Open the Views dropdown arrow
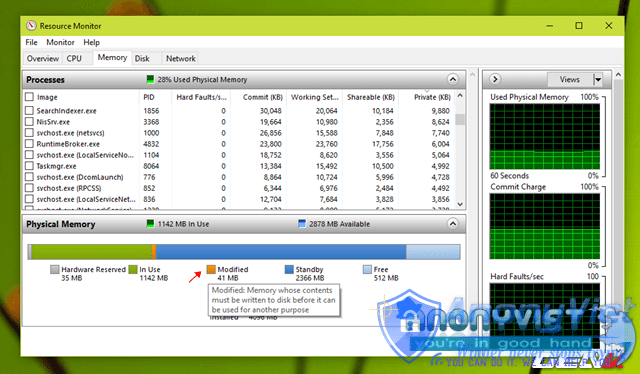 click(x=598, y=80)
